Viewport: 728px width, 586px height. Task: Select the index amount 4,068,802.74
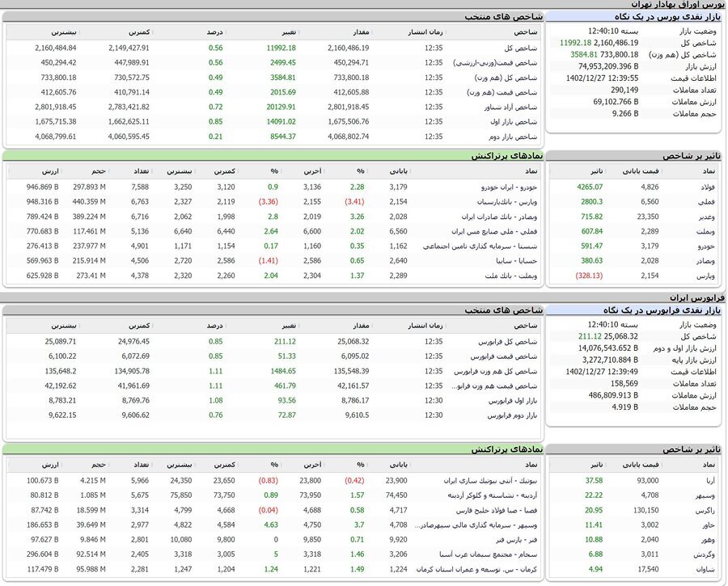348,137
